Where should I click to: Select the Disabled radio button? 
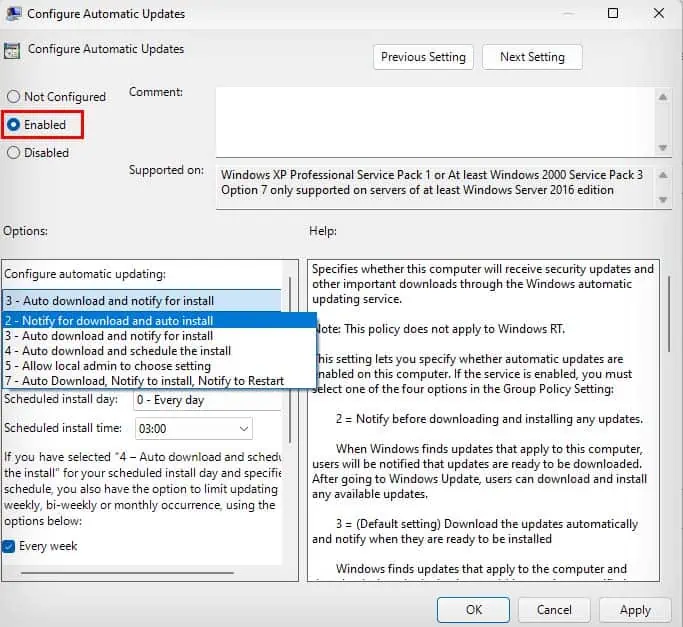13,153
